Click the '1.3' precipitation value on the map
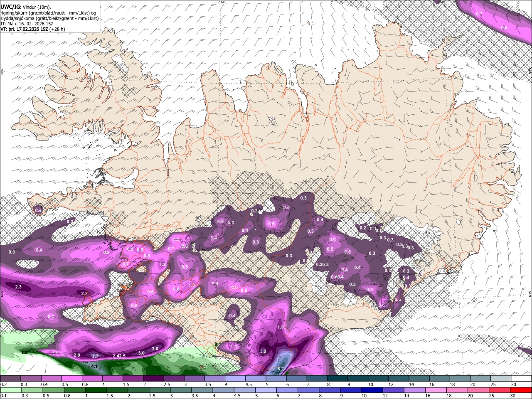The width and height of the screenshot is (532, 399). point(233,347)
